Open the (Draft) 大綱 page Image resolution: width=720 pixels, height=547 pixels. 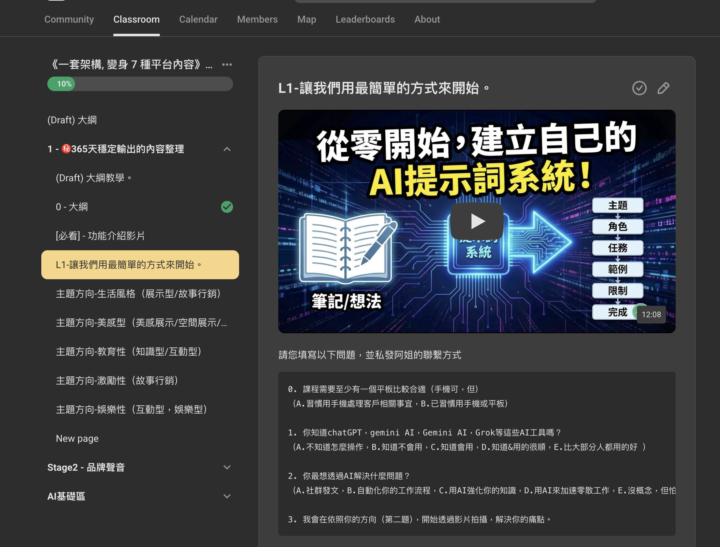[x=72, y=120]
